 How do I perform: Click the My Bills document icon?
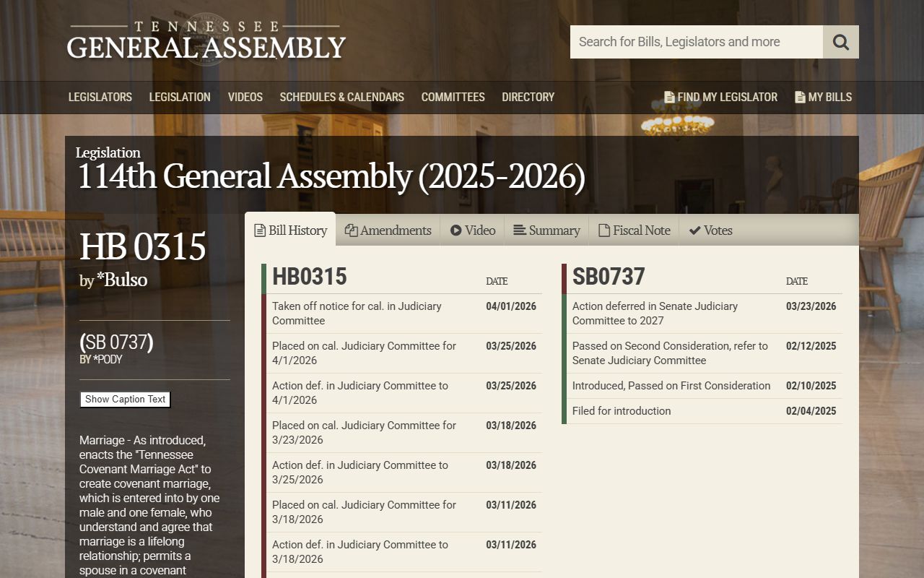point(800,97)
